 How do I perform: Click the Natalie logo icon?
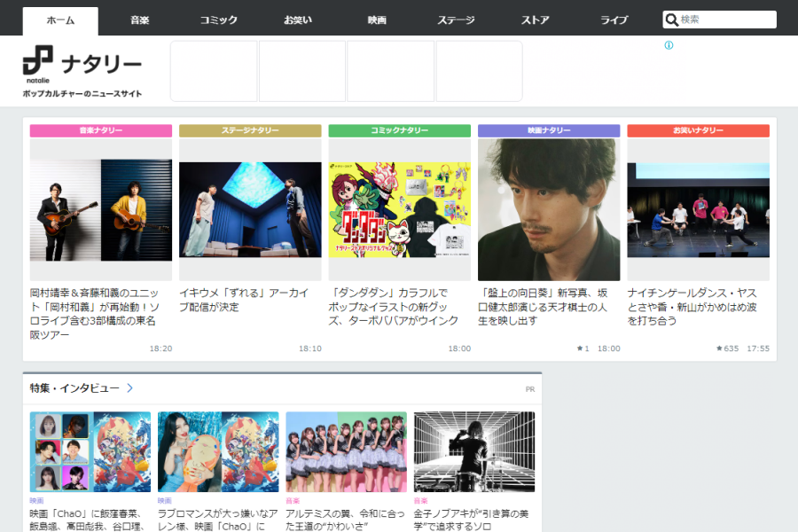pos(38,61)
